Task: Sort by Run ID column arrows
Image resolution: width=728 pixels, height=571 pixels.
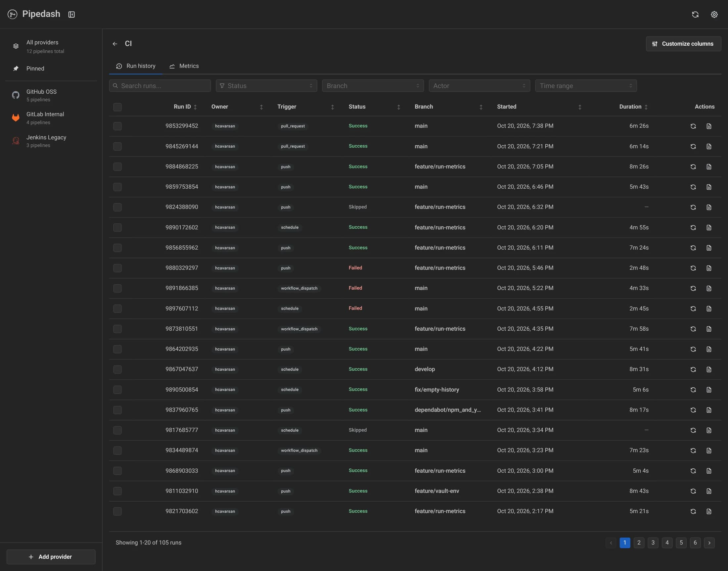Action: pos(195,107)
